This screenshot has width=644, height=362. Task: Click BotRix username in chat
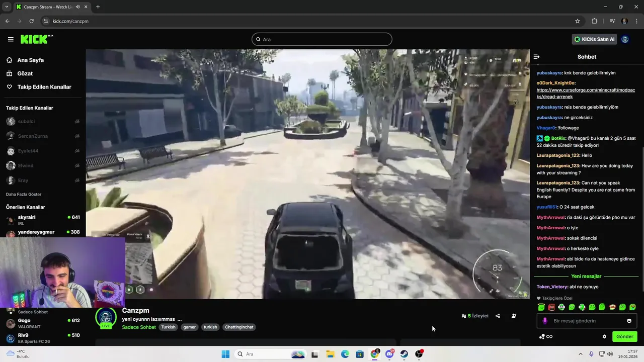tap(558, 138)
